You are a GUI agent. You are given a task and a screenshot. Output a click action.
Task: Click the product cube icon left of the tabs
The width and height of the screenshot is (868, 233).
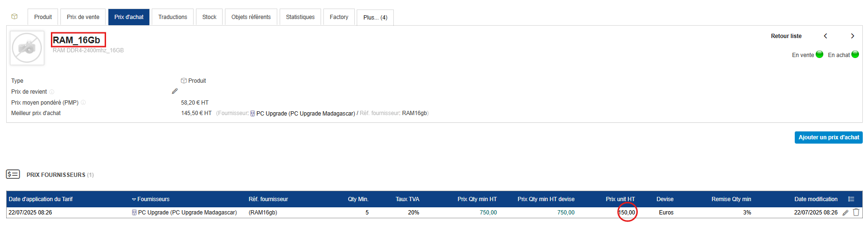coord(15,17)
